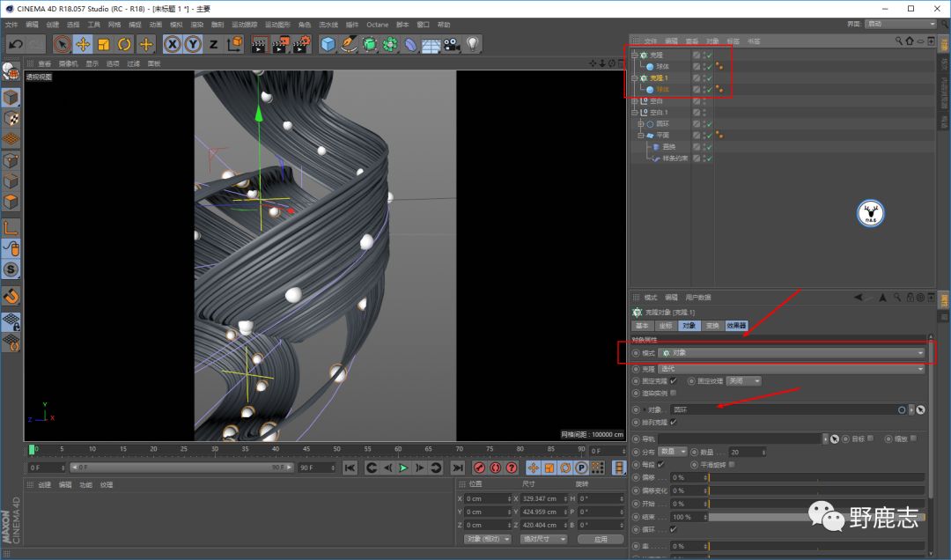This screenshot has height=560, width=951.
Task: Switch to the 效果器 tab
Action: [736, 326]
